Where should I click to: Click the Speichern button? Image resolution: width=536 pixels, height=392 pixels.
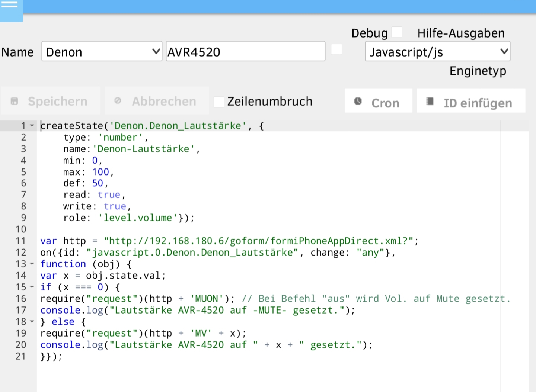[51, 101]
